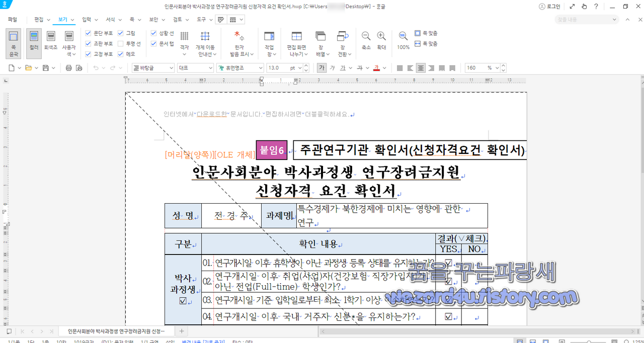This screenshot has width=644, height=343.
Task: Open the 파일 menu
Action: [x=12, y=19]
